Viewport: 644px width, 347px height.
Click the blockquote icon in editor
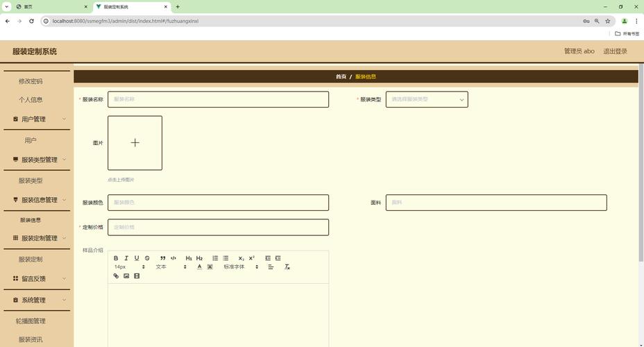pyautogui.click(x=163, y=258)
